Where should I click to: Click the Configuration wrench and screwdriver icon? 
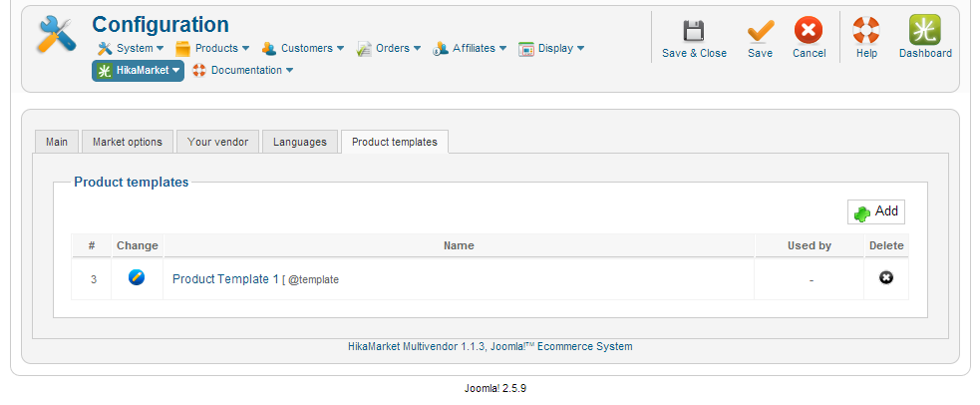pyautogui.click(x=56, y=35)
